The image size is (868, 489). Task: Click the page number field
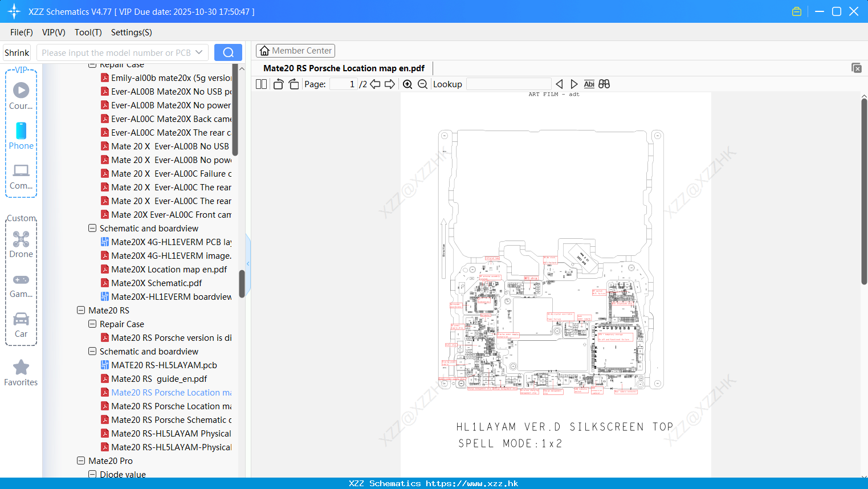(344, 84)
